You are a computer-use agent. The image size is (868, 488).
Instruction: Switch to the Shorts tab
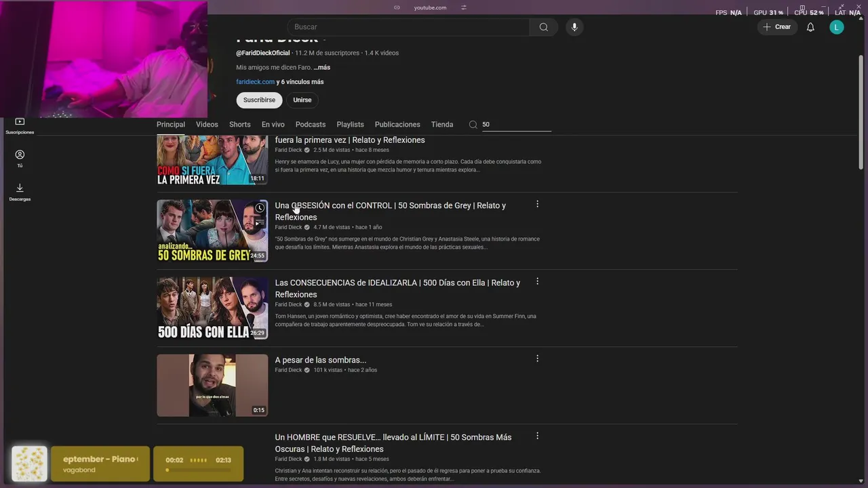[x=240, y=125]
